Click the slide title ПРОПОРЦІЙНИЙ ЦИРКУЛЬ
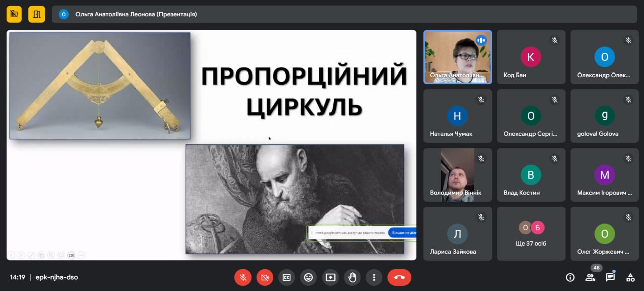644x291 pixels. pos(304,91)
